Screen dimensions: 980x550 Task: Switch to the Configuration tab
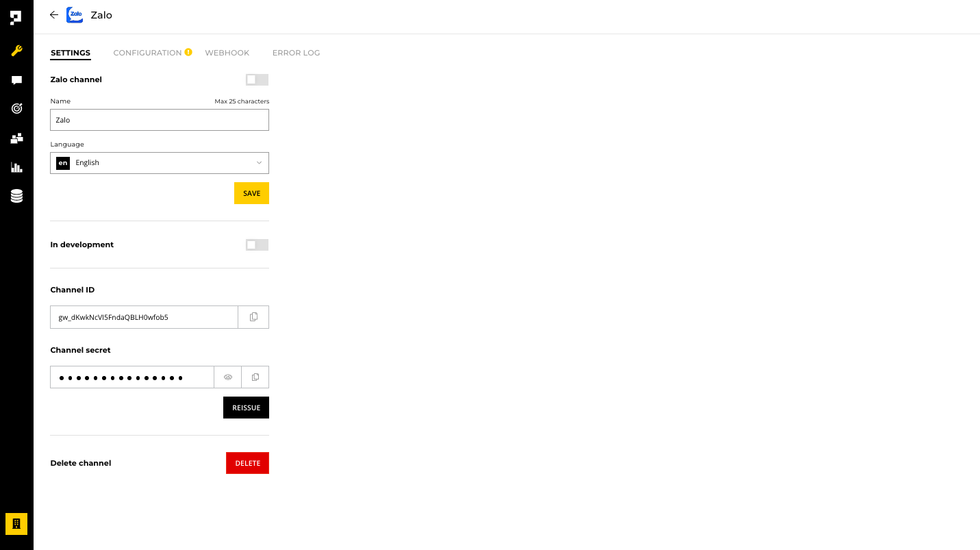tap(147, 53)
